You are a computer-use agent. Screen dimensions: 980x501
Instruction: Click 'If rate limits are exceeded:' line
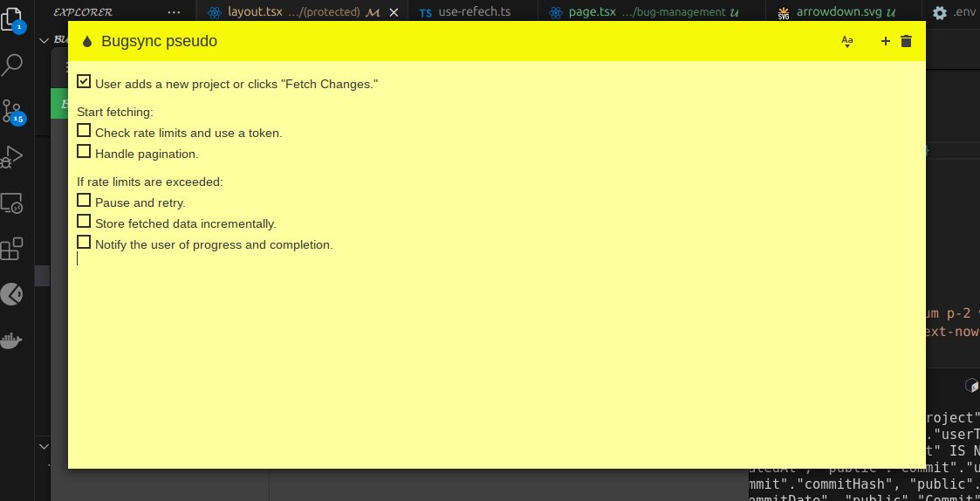tap(150, 182)
